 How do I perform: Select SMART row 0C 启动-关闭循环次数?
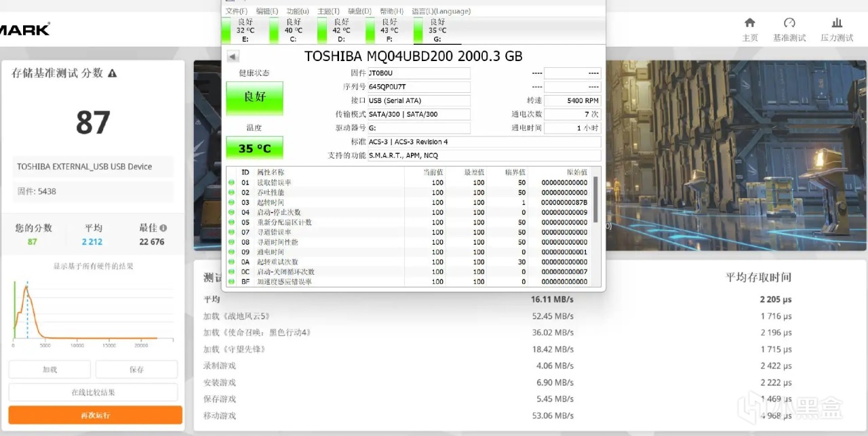tap(409, 272)
